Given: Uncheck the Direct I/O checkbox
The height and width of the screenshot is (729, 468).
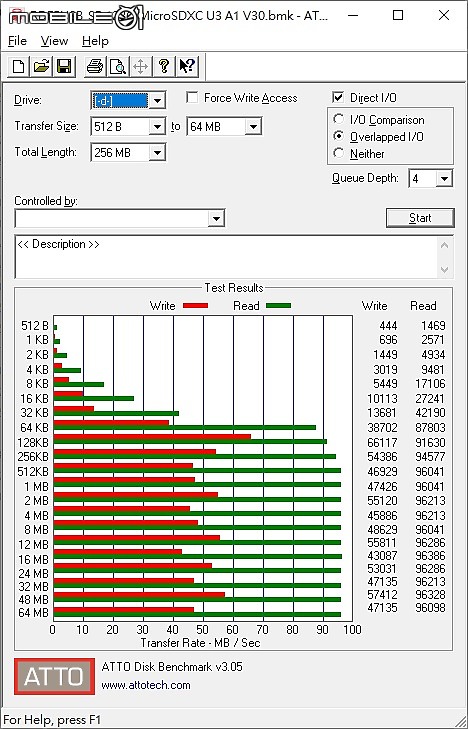Looking at the screenshot, I should [x=338, y=98].
